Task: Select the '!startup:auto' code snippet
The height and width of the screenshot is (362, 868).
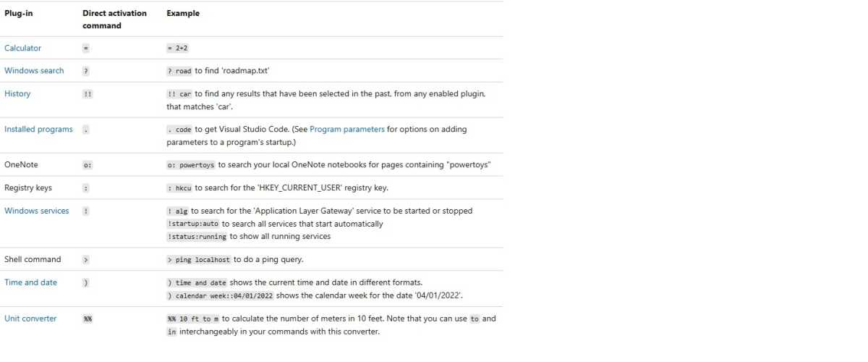Action: 193,224
